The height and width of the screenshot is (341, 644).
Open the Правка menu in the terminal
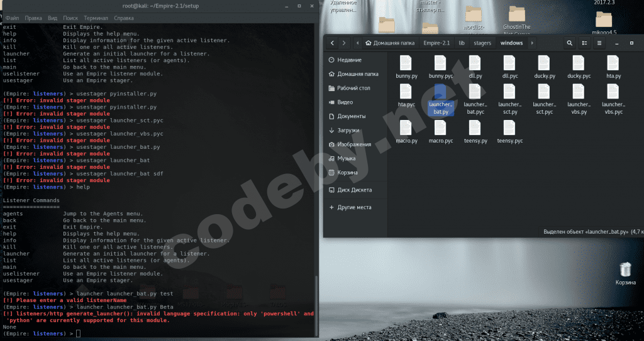tap(33, 18)
